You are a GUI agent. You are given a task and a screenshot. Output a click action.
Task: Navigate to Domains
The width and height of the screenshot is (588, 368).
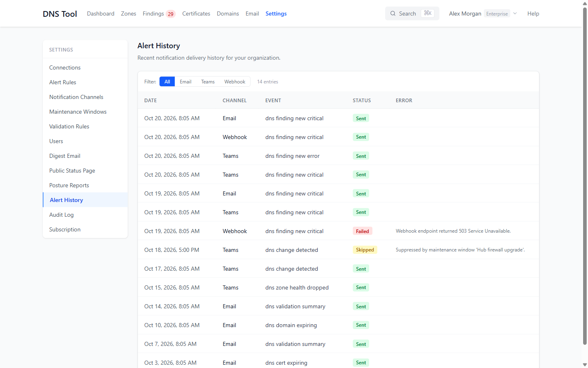click(x=228, y=13)
